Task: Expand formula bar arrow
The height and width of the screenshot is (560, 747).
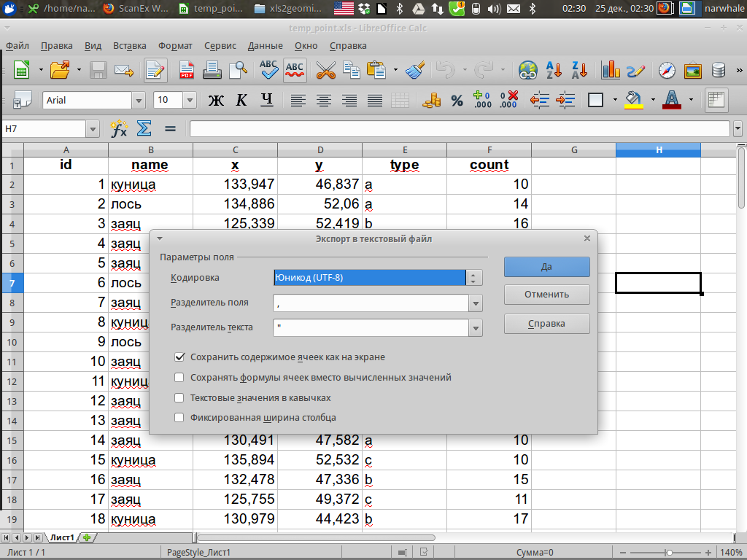Action: point(738,128)
